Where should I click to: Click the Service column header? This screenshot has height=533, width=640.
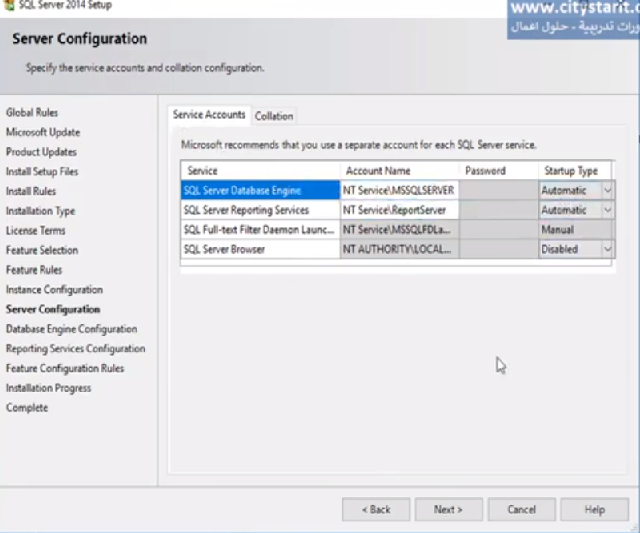pos(260,171)
